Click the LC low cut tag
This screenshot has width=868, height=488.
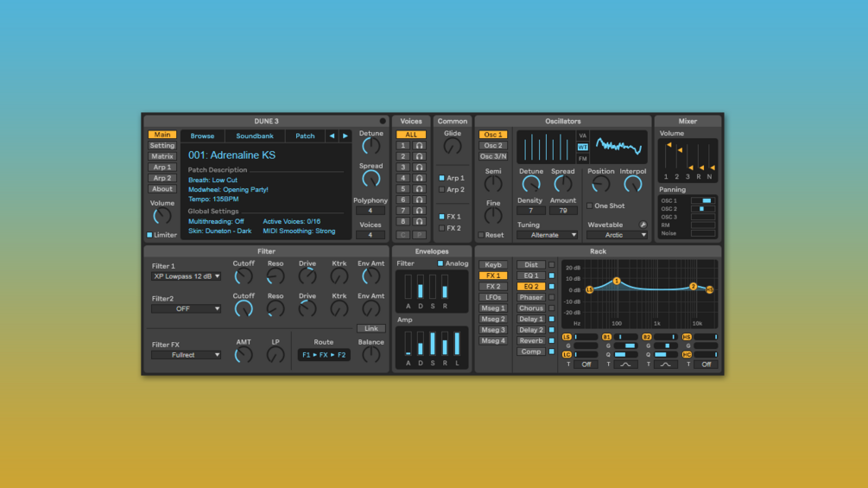[567, 355]
